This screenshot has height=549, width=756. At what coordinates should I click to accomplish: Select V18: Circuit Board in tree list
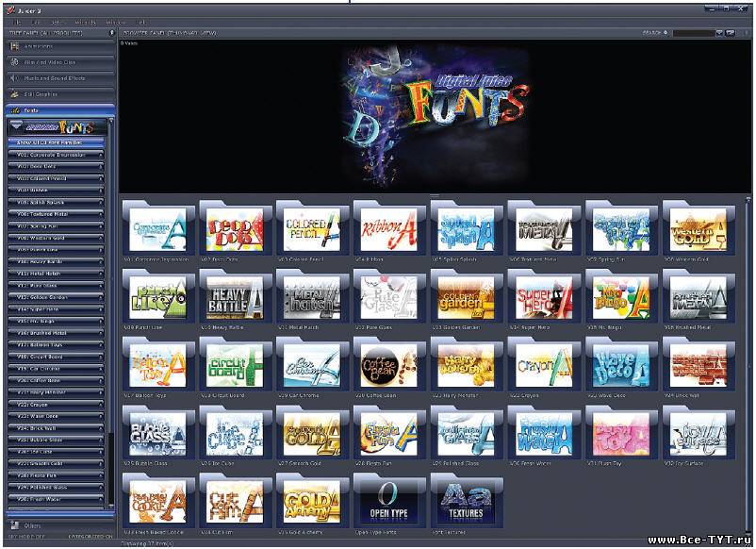(56, 357)
